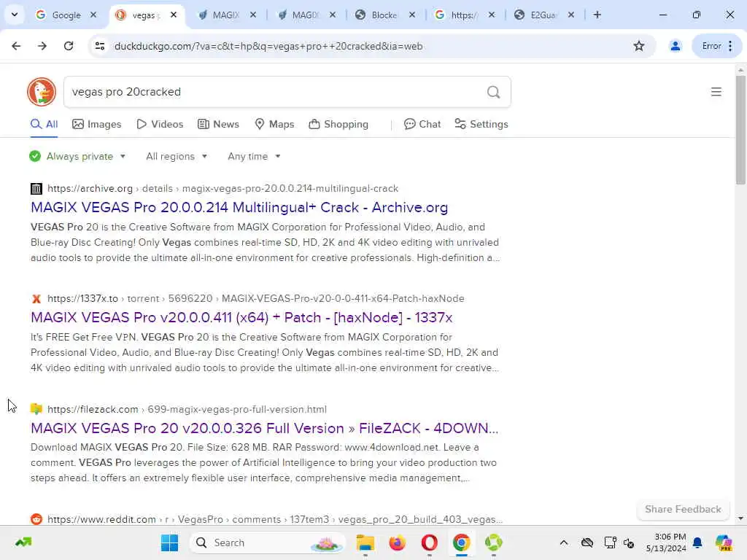Close the vegas DuckDuckGo tab

(x=174, y=15)
